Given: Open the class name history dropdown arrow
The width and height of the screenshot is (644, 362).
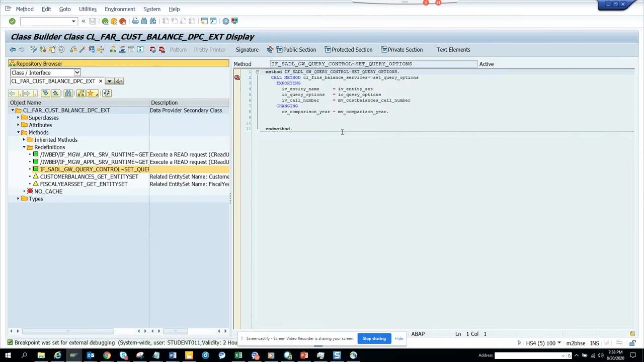Looking at the screenshot, I should (109, 81).
